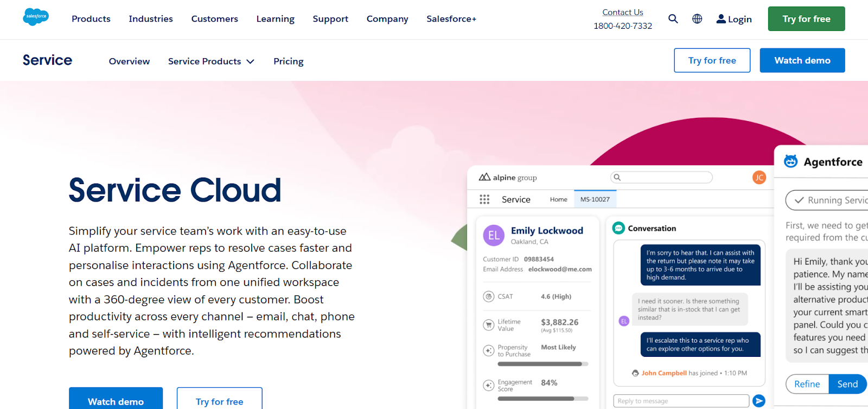Open the Salesforce+ menu item
Image resolution: width=868 pixels, height=409 pixels.
451,19
